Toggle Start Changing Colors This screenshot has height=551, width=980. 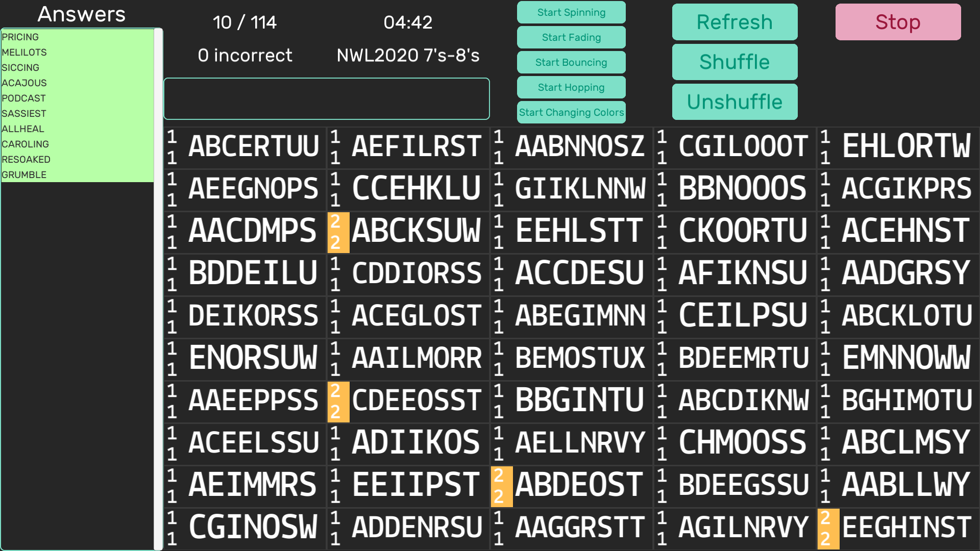[571, 112]
